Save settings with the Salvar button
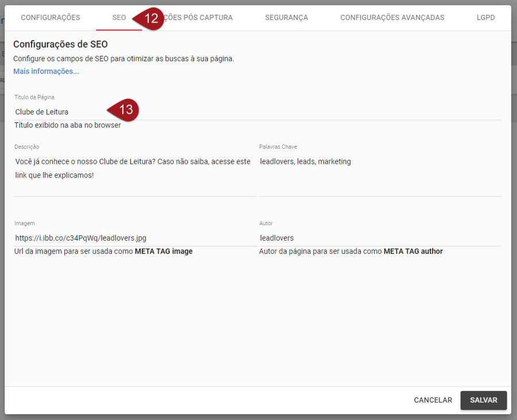The image size is (517, 420). click(483, 400)
